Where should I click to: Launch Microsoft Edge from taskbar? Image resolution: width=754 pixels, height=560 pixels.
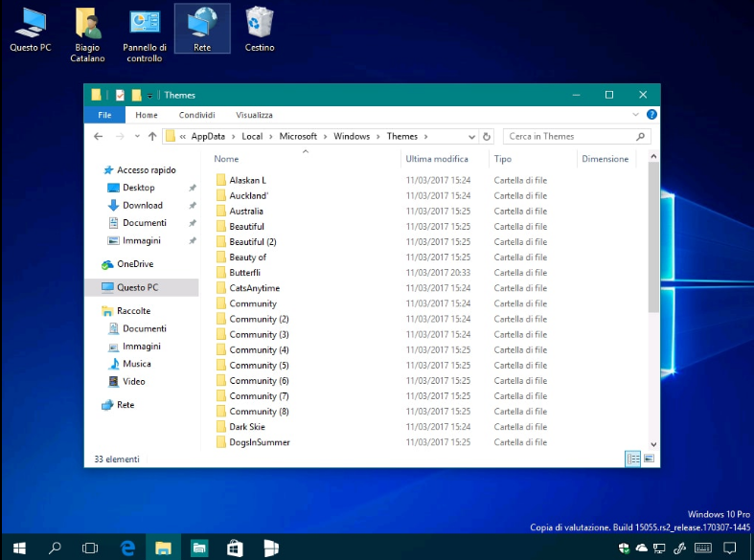pyautogui.click(x=127, y=548)
